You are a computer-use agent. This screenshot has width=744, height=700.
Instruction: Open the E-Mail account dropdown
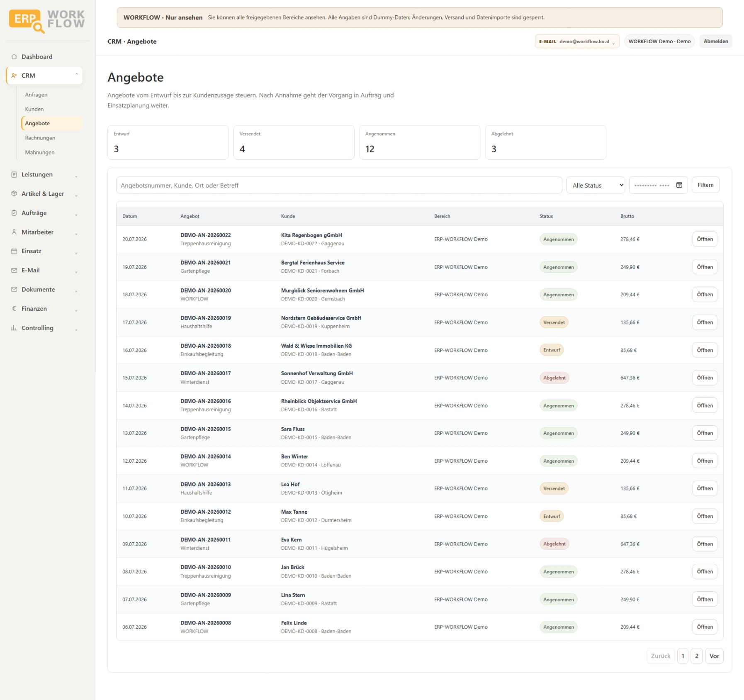577,41
